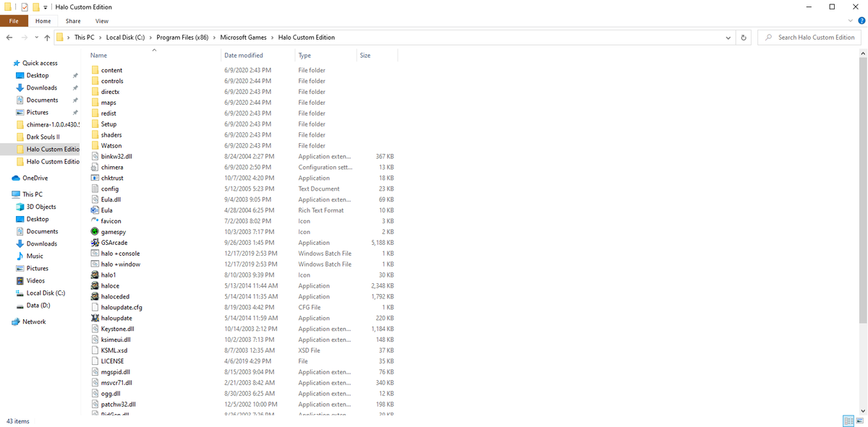Viewport: 868px width, 427px height.
Task: Click 'Microsoft Games' breadcrumb segment
Action: (244, 38)
